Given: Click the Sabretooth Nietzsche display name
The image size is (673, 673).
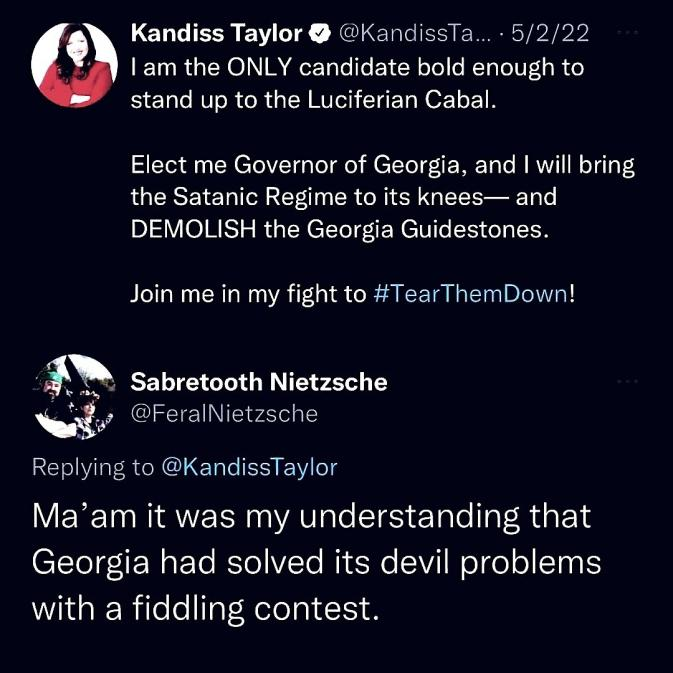Looking at the screenshot, I should [259, 381].
